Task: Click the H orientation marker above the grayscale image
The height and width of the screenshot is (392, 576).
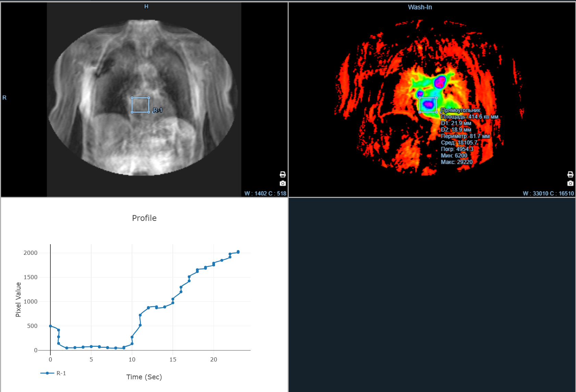Action: [146, 7]
